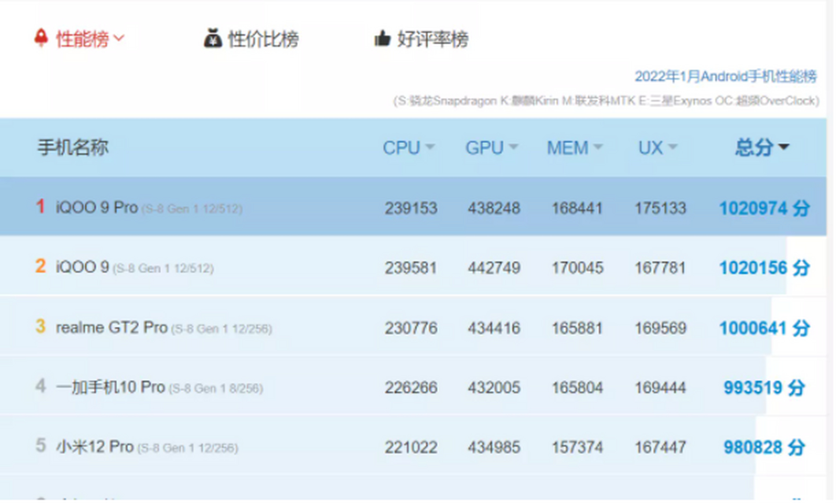Click GPU score 432005
The height and width of the screenshot is (504, 836).
click(x=494, y=387)
